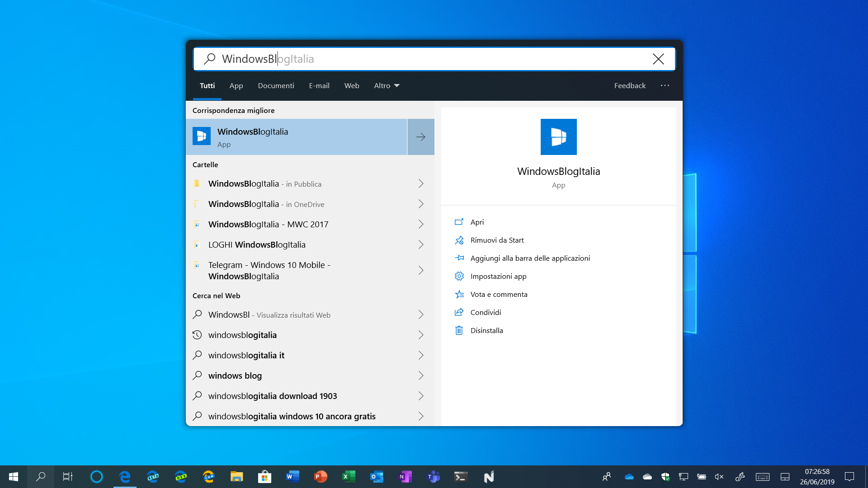
Task: Expand LOGHI WindowsBlogItalia folder chevron
Action: (421, 244)
